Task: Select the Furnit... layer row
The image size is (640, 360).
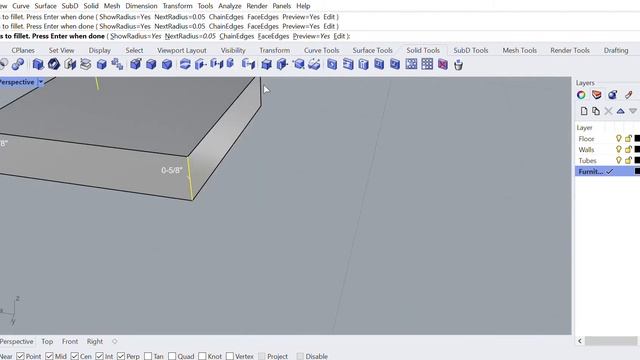Action: tap(607, 171)
